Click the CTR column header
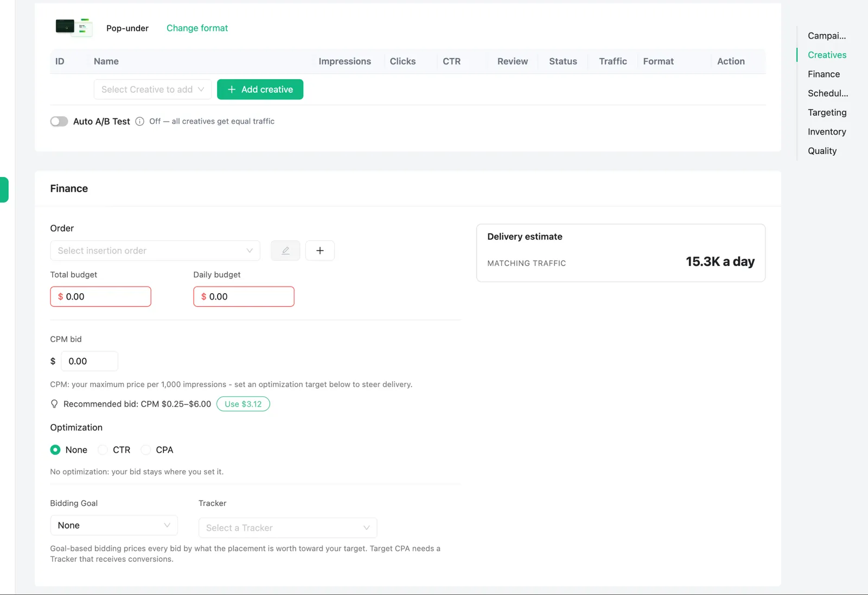Screen dimensions: 868x595 click(x=451, y=61)
